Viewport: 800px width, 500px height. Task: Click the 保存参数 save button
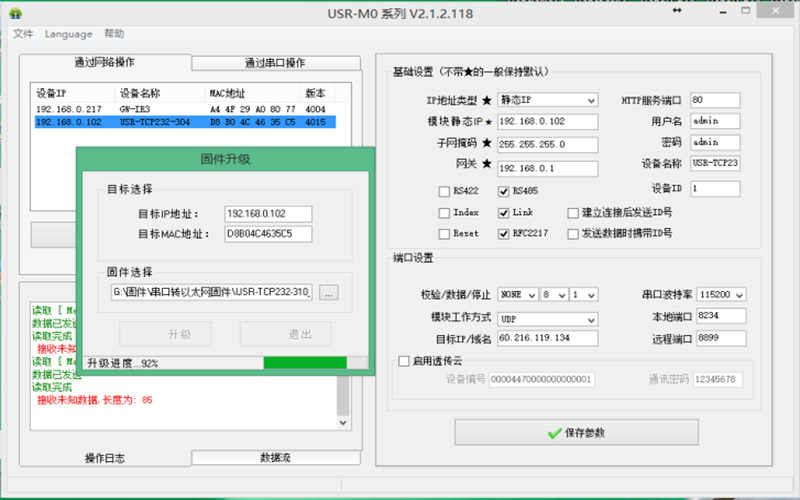point(576,432)
